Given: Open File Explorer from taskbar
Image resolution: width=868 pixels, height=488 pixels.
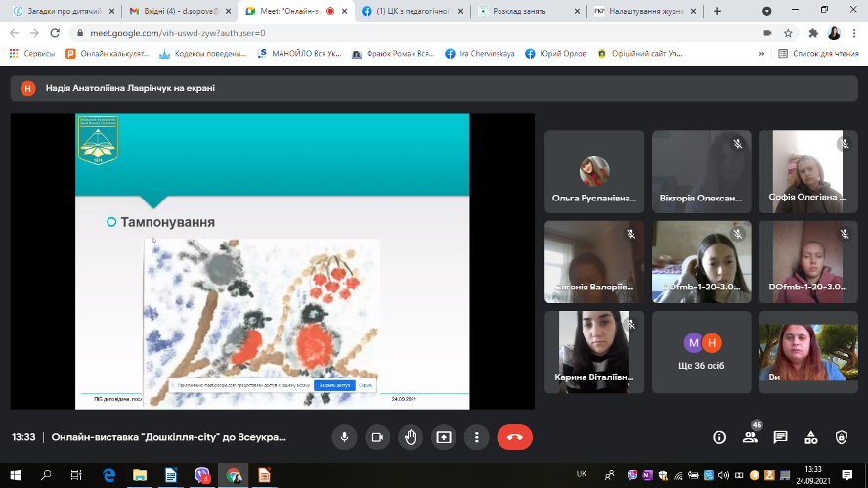Looking at the screenshot, I should (x=140, y=475).
